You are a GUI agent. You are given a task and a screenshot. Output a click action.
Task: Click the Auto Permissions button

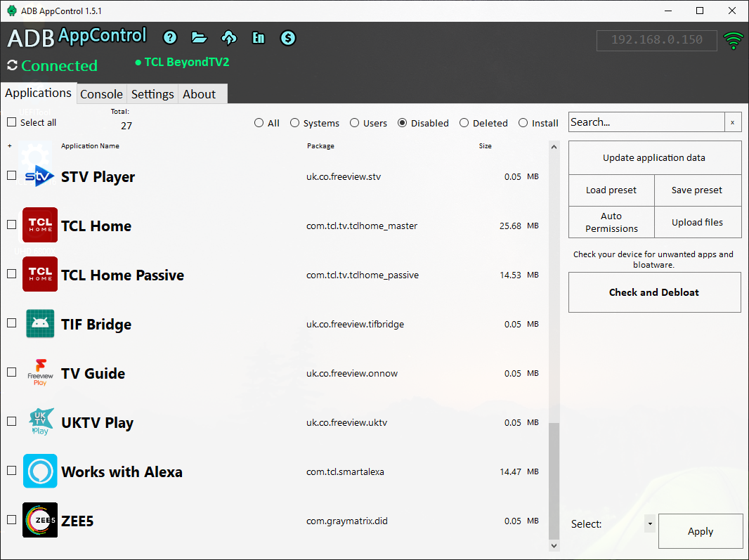pos(611,222)
